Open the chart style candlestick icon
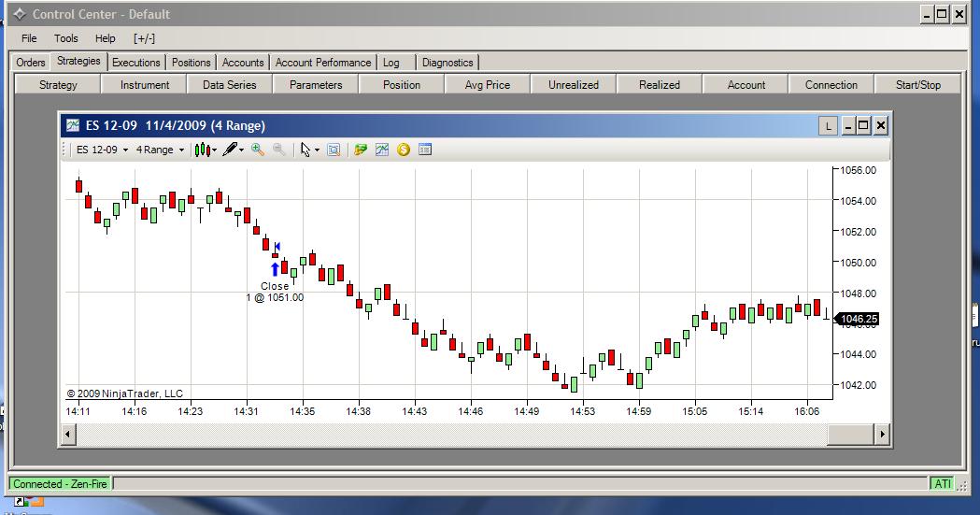The height and width of the screenshot is (515, 980). (202, 150)
